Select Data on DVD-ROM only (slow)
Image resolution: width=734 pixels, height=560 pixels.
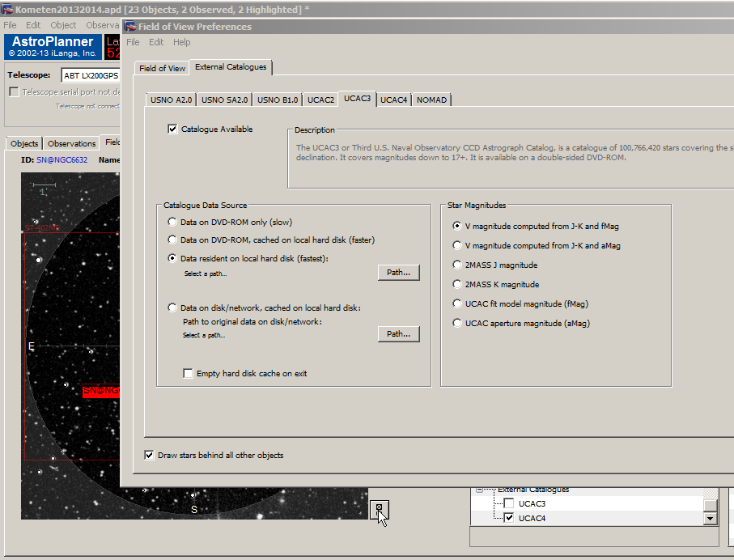pos(172,222)
